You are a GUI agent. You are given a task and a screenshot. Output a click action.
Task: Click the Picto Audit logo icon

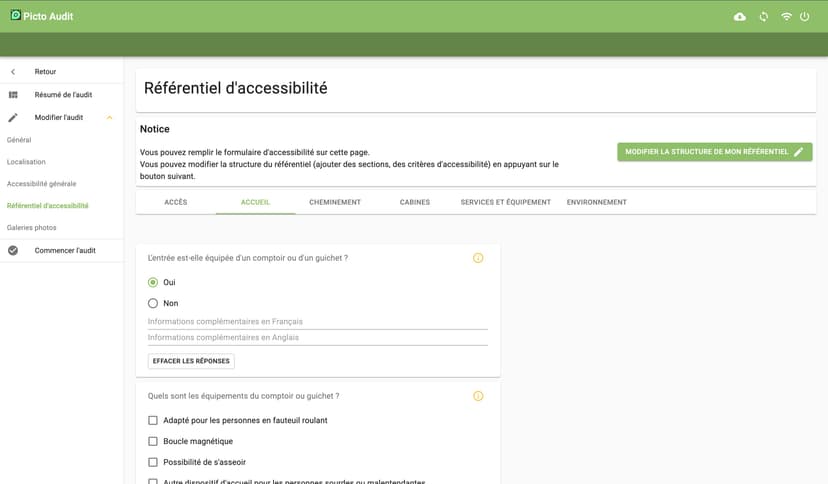point(15,16)
